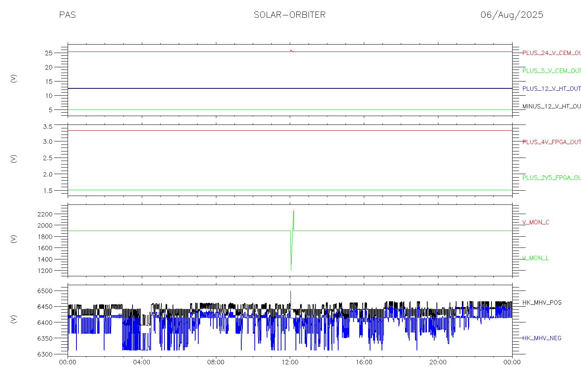Click the 12:00 time axis label
The height and width of the screenshot is (392, 581).
tap(290, 362)
